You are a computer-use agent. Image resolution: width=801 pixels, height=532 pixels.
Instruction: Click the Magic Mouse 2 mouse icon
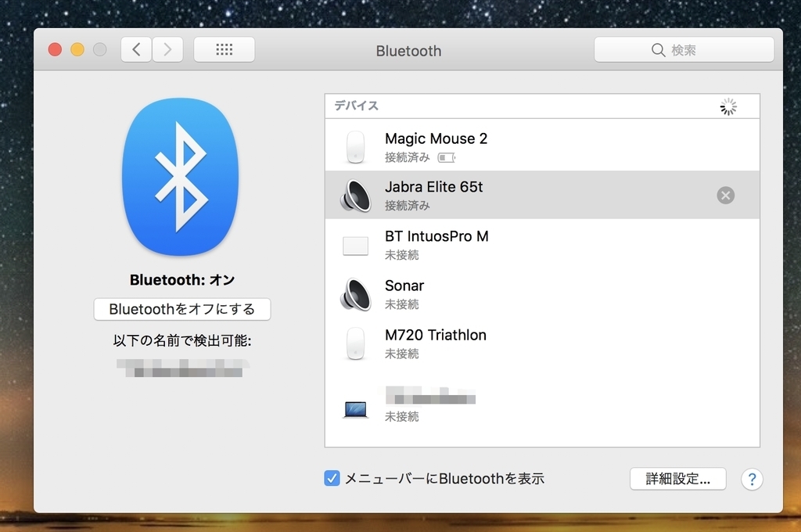click(x=356, y=147)
